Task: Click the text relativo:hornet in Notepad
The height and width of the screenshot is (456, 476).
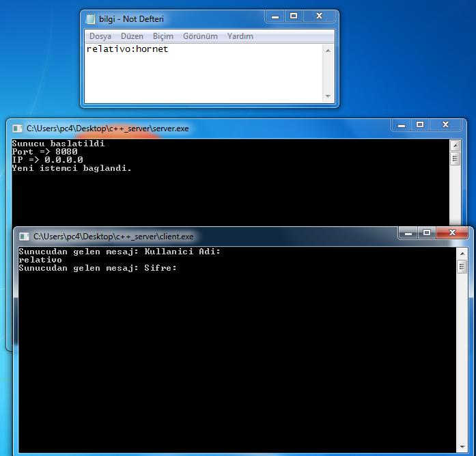Action: (127, 49)
